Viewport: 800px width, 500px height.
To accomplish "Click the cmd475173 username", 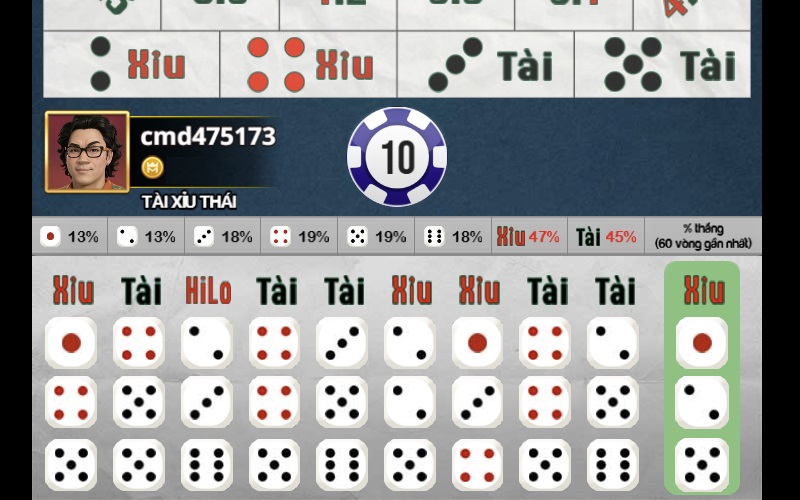I will pyautogui.click(x=208, y=136).
